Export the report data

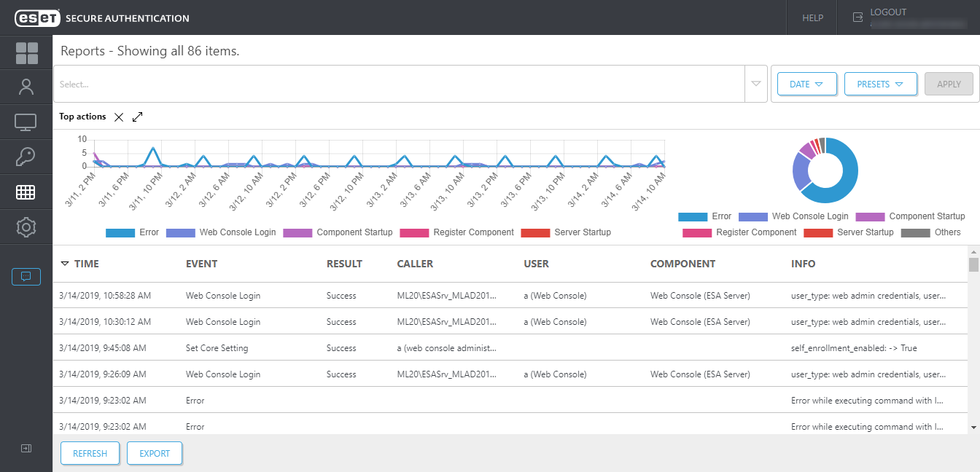click(x=154, y=452)
